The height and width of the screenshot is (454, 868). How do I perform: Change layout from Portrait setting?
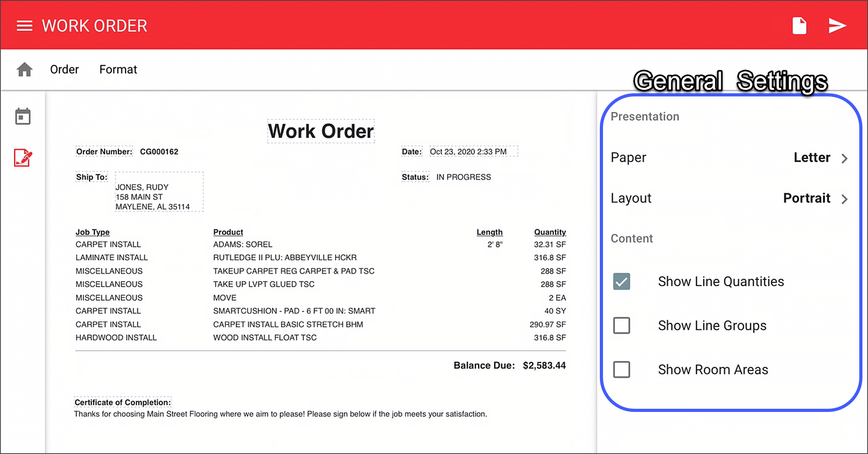[x=807, y=198]
